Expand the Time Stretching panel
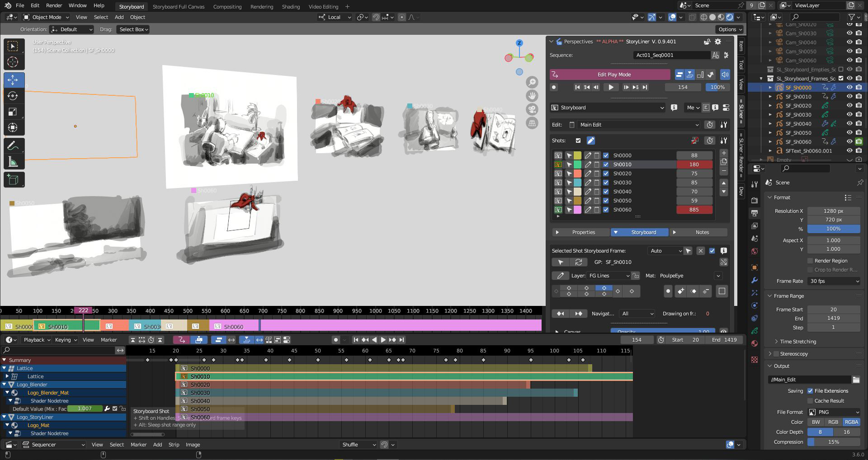The image size is (868, 460). click(x=798, y=342)
